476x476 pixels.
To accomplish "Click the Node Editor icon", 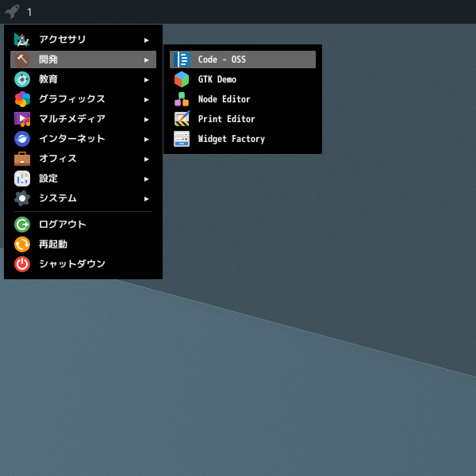I will pos(182,99).
